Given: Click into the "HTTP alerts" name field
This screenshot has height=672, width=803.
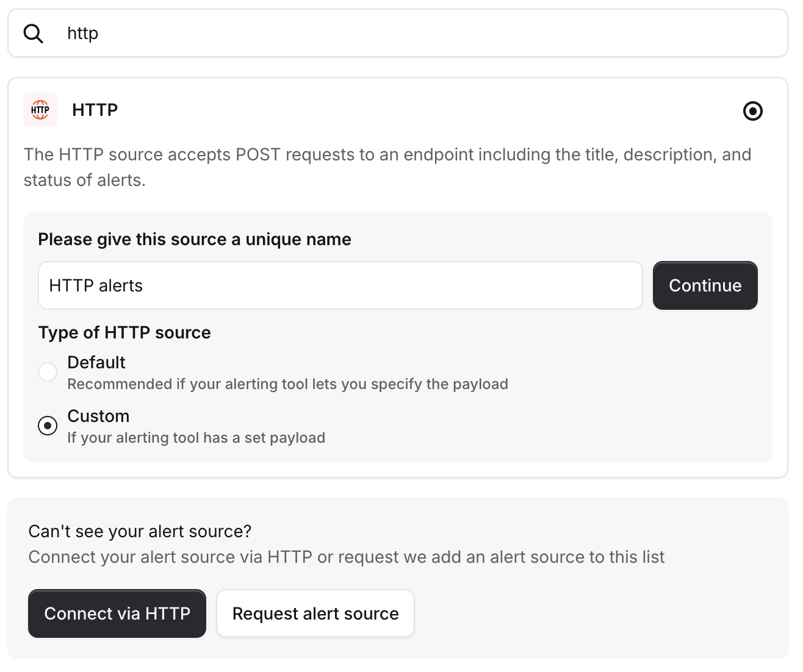Looking at the screenshot, I should (339, 285).
